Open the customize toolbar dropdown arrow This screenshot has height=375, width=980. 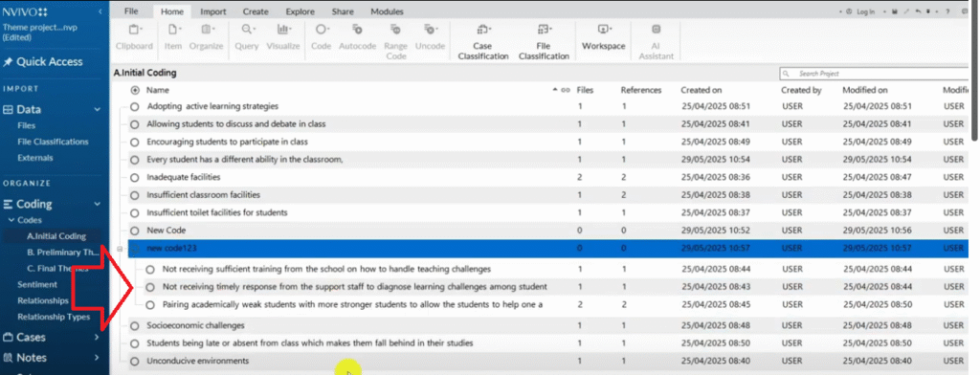click(x=928, y=11)
